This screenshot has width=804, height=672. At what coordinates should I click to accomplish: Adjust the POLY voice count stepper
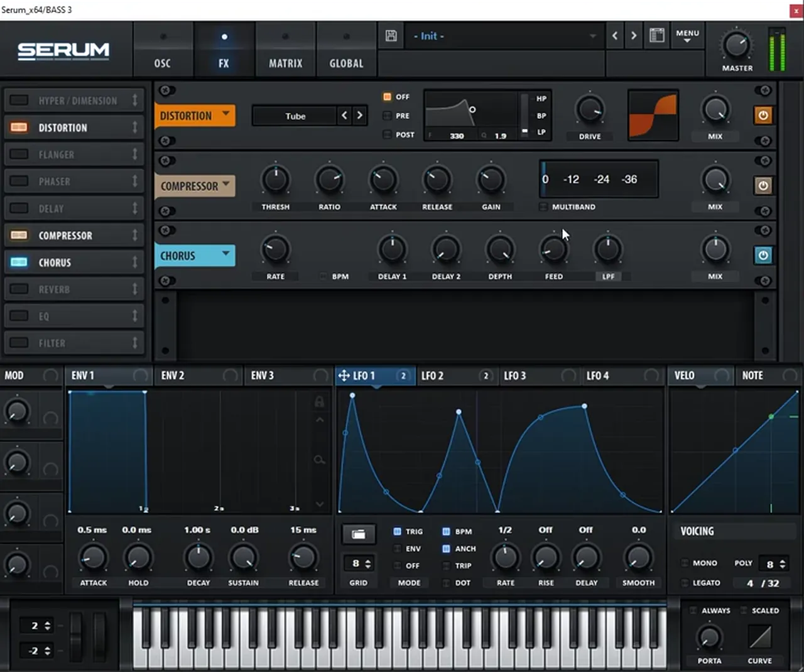point(782,564)
